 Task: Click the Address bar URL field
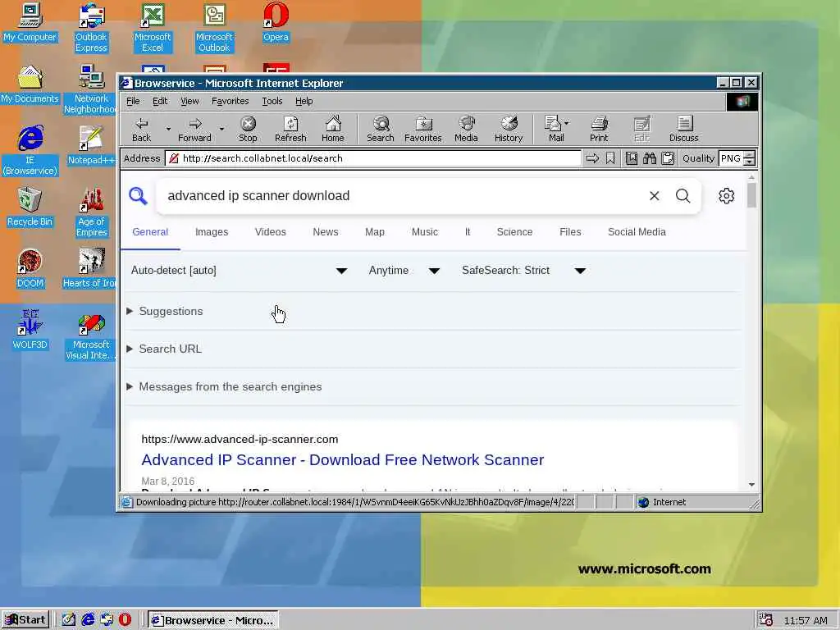[x=373, y=158]
